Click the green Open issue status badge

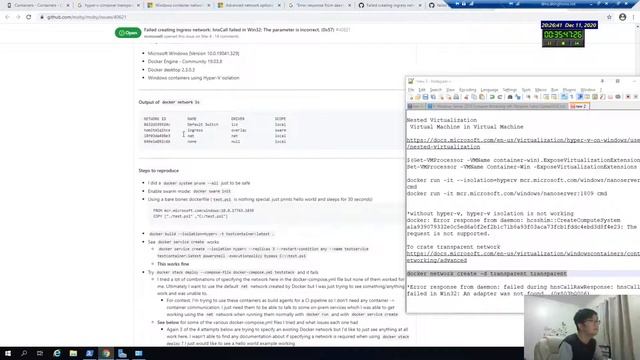[128, 33]
